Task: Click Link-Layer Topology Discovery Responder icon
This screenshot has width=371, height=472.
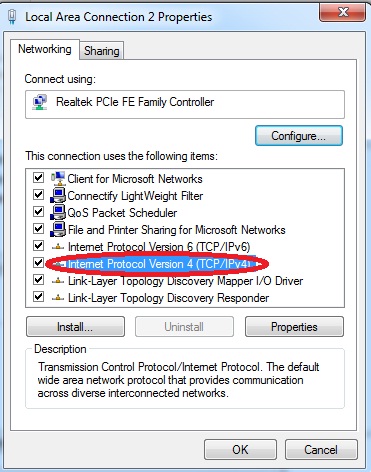Action: (58, 298)
